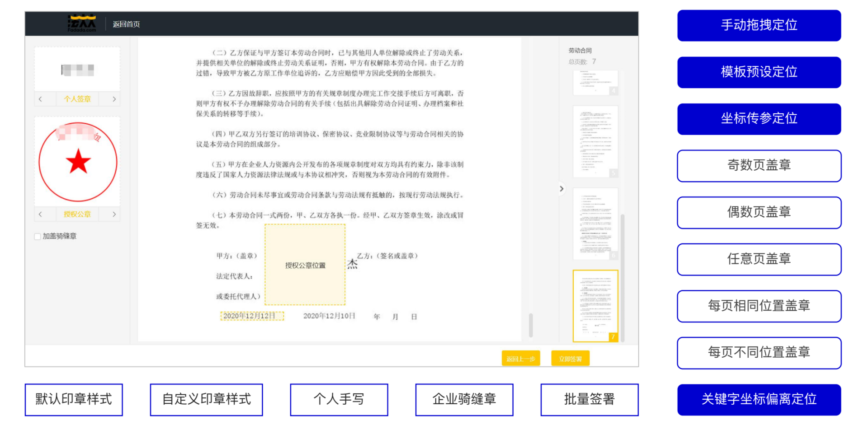Enable the 加盖骑缝章 checkbox
The width and height of the screenshot is (868, 425).
38,236
